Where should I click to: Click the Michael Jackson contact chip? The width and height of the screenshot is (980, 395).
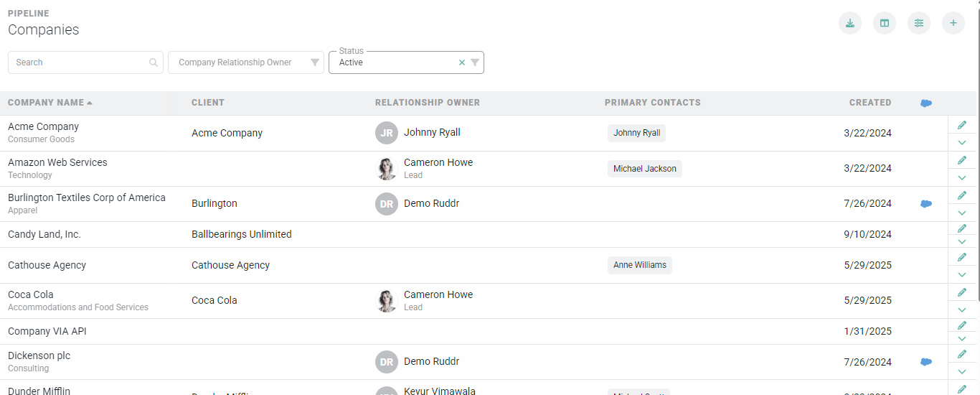[x=645, y=169]
